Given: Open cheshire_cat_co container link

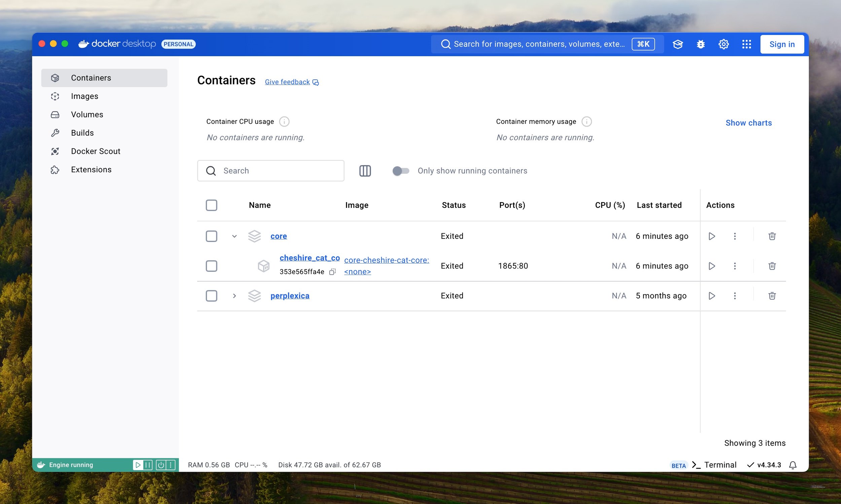Looking at the screenshot, I should (309, 258).
